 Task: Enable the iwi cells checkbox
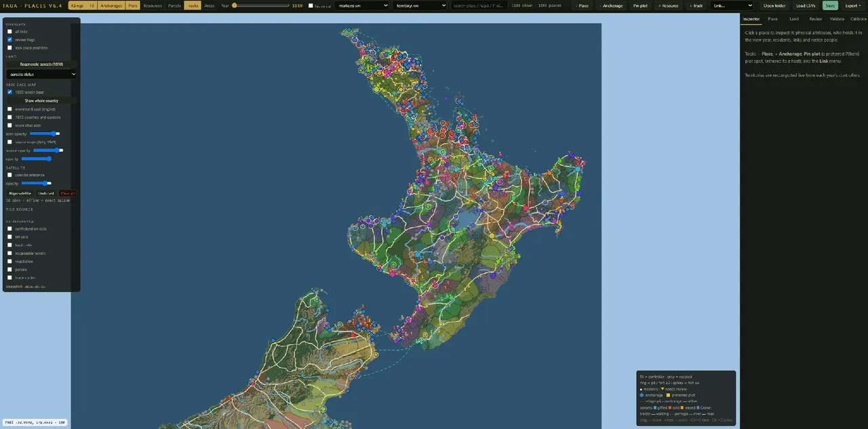pos(9,237)
